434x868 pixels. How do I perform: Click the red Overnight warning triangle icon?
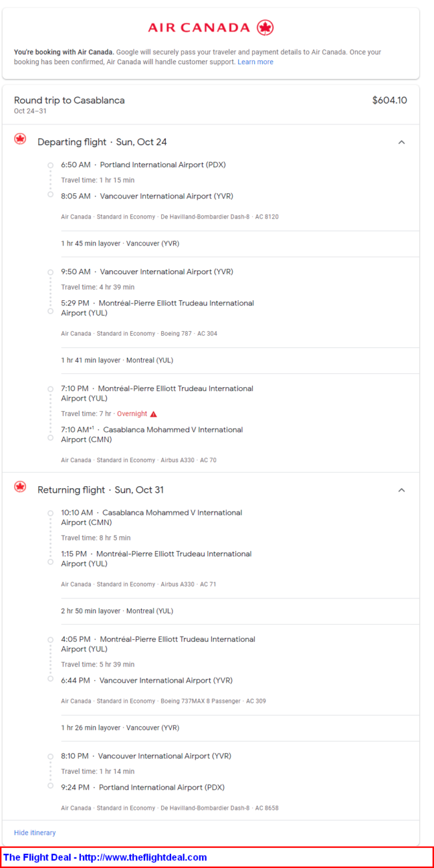(154, 414)
